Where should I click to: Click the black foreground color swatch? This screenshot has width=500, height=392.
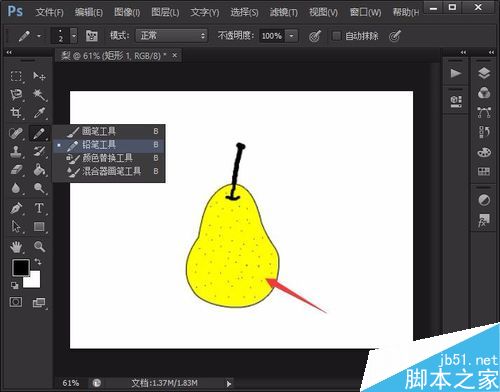coord(21,267)
